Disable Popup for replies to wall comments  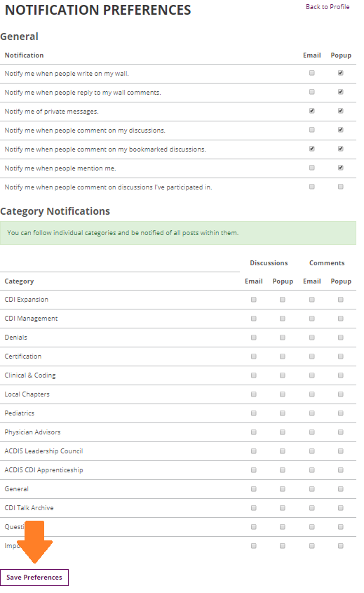pos(341,92)
